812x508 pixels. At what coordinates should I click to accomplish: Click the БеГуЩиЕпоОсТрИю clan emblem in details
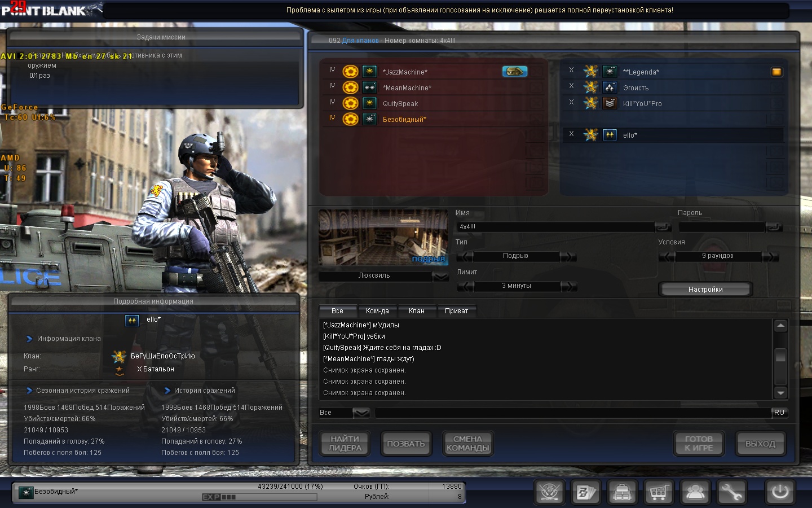(119, 356)
